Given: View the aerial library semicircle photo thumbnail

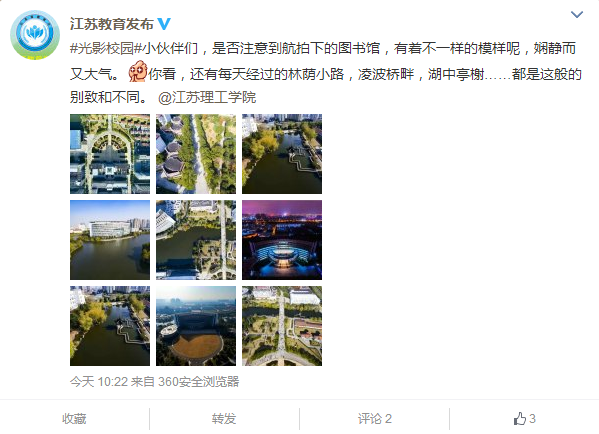Looking at the screenshot, I should pos(110,154).
